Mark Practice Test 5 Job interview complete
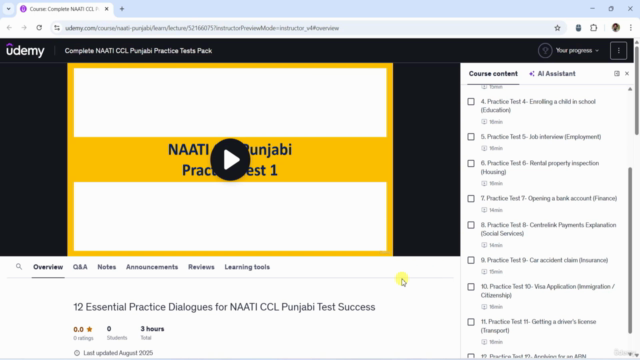The width and height of the screenshot is (640, 360). click(471, 136)
